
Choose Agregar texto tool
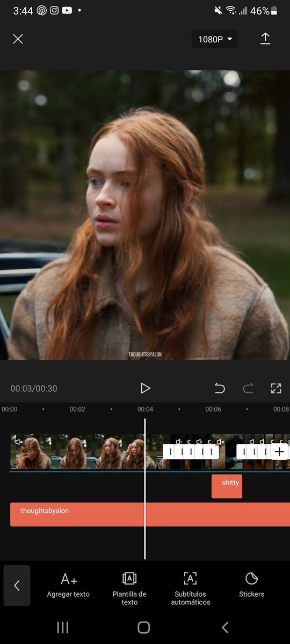[x=68, y=585]
